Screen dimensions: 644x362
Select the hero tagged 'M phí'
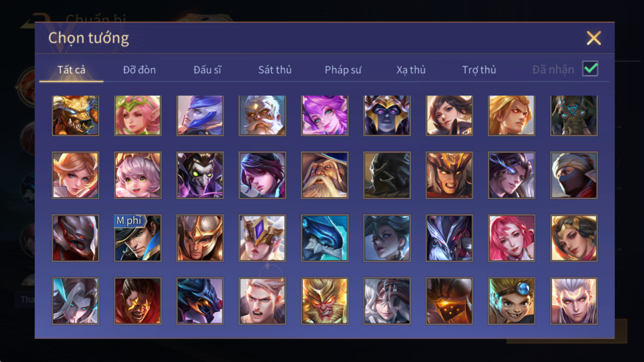pos(138,238)
